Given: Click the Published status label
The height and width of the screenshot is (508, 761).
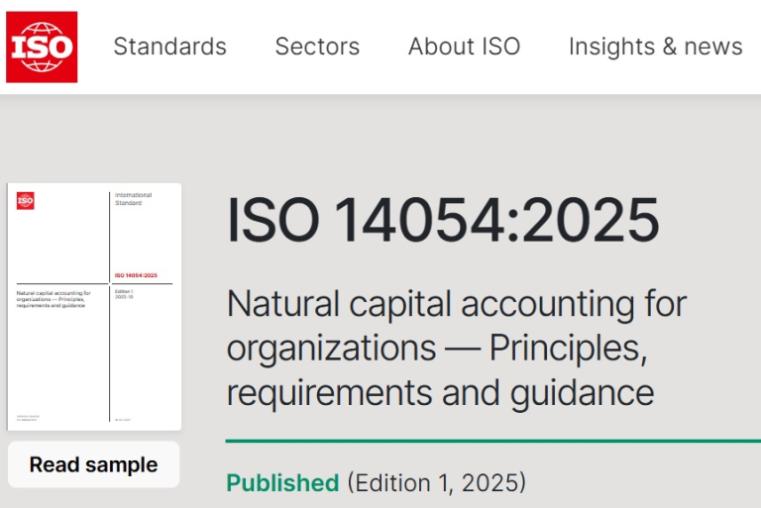Looking at the screenshot, I should pos(282,483).
